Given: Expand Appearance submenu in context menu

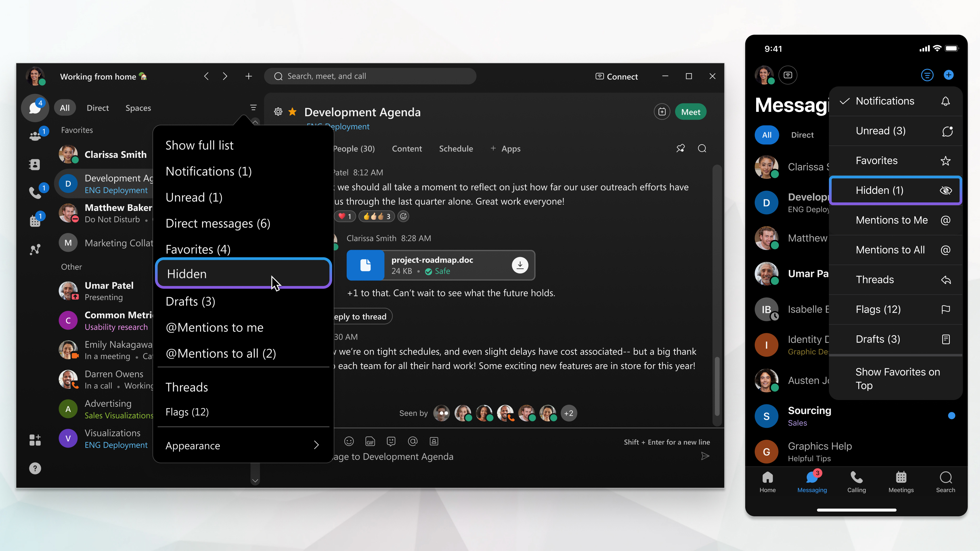Looking at the screenshot, I should (243, 445).
